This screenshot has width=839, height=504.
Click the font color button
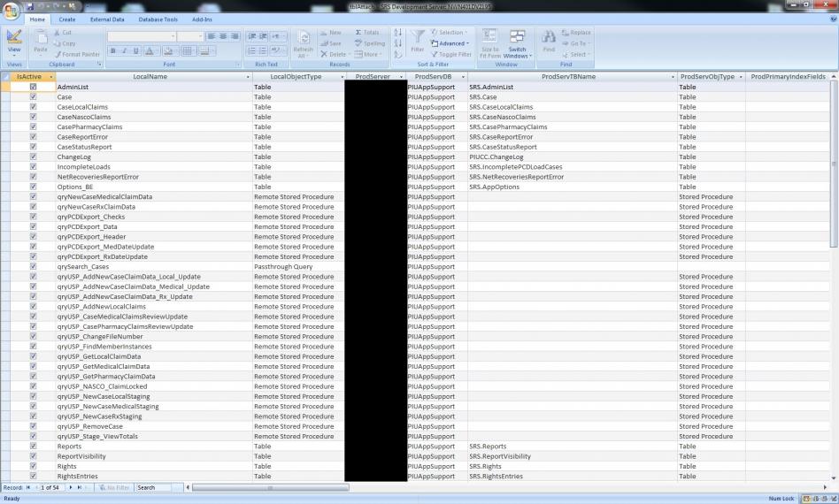pos(151,51)
